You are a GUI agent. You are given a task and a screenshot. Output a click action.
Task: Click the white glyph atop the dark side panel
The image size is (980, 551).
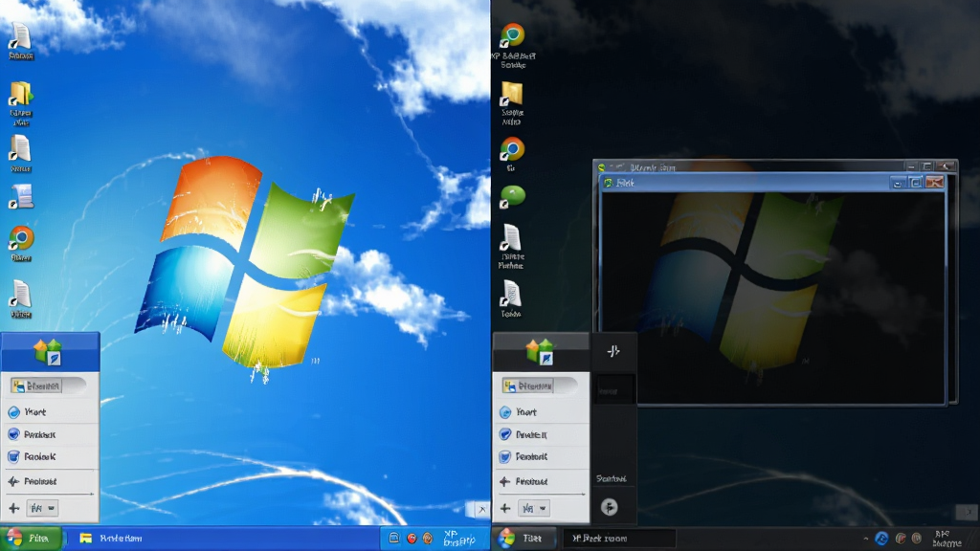pos(613,351)
